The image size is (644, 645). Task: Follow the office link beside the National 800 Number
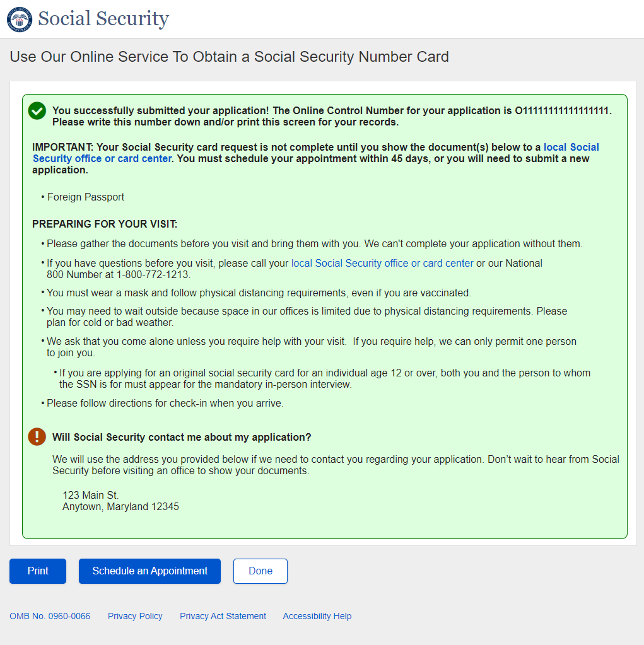pos(382,264)
